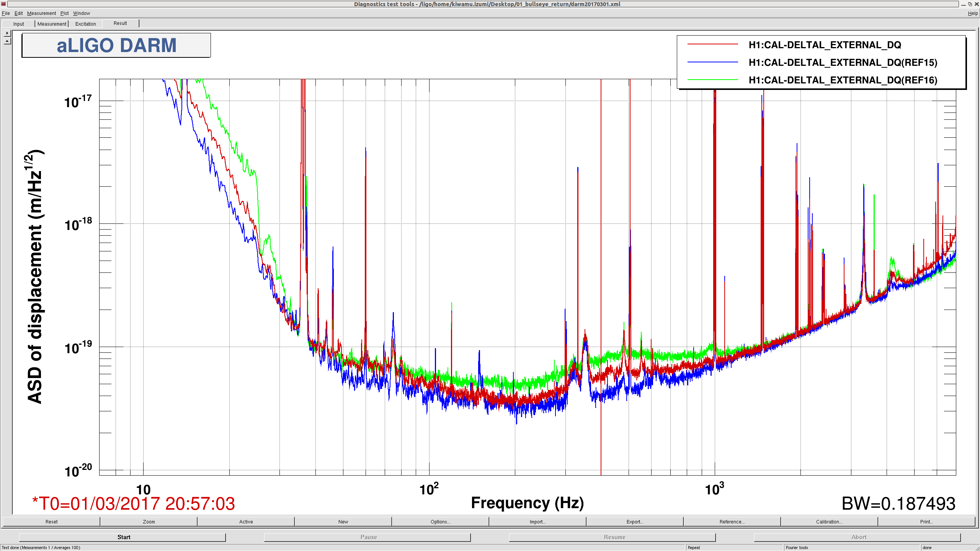
Task: Click legend label H1:CAL-DELTAL_EXTERNAL_DQ(REF16)
Action: click(x=843, y=80)
